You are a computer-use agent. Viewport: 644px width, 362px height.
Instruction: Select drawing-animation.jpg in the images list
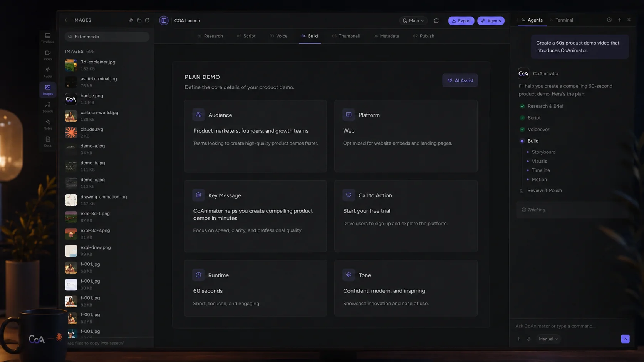[107, 200]
